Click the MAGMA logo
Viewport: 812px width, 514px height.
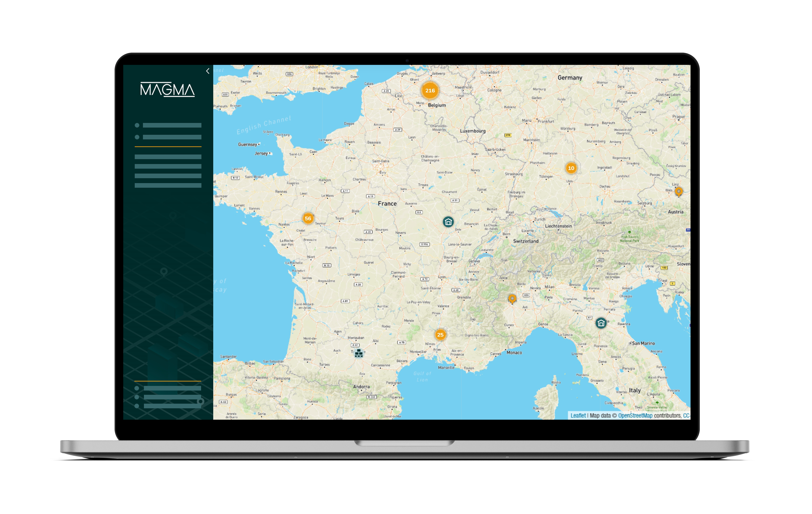[x=167, y=90]
